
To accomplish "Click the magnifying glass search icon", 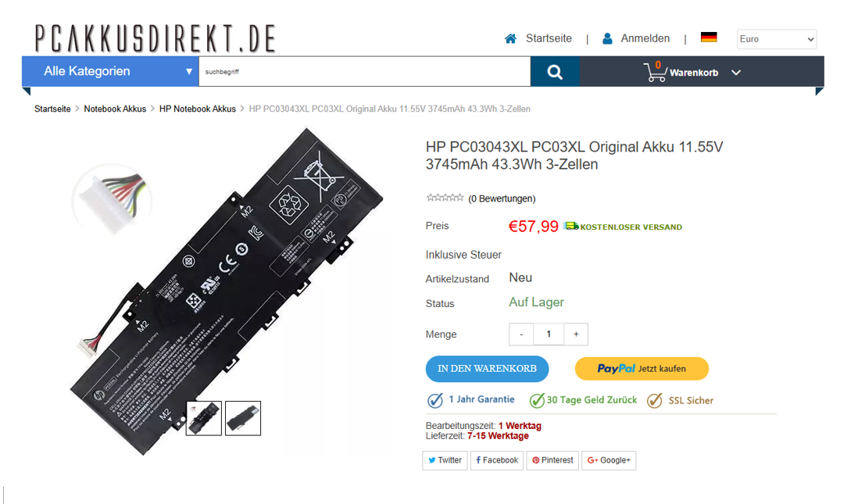I will tap(555, 72).
